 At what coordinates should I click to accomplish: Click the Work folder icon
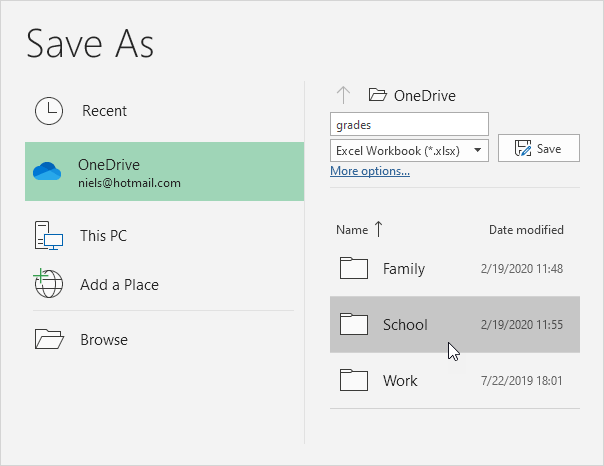point(354,380)
